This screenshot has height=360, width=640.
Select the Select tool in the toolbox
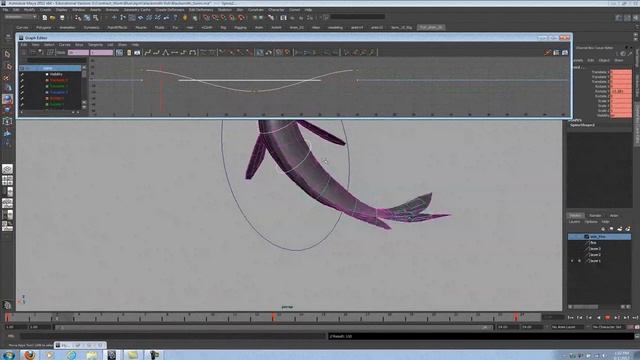7,54
